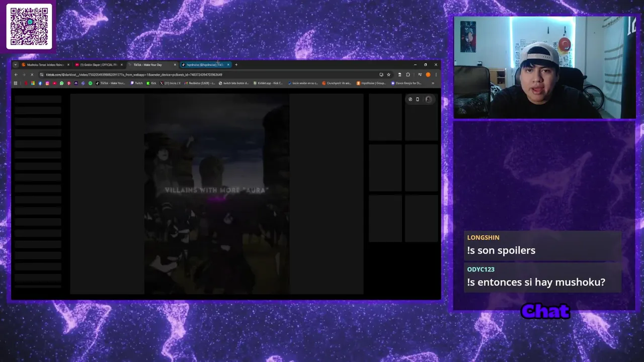644x362 pixels.
Task: Click the LONGSHIN chat message
Action: click(x=543, y=245)
